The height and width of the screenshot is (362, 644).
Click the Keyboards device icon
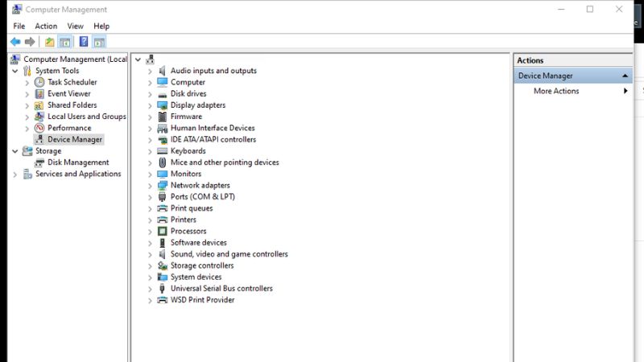click(x=163, y=151)
